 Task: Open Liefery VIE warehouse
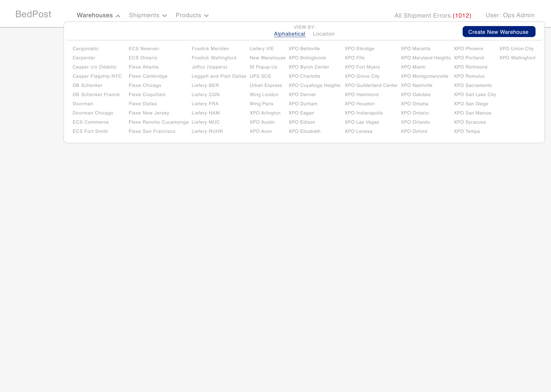click(x=262, y=49)
